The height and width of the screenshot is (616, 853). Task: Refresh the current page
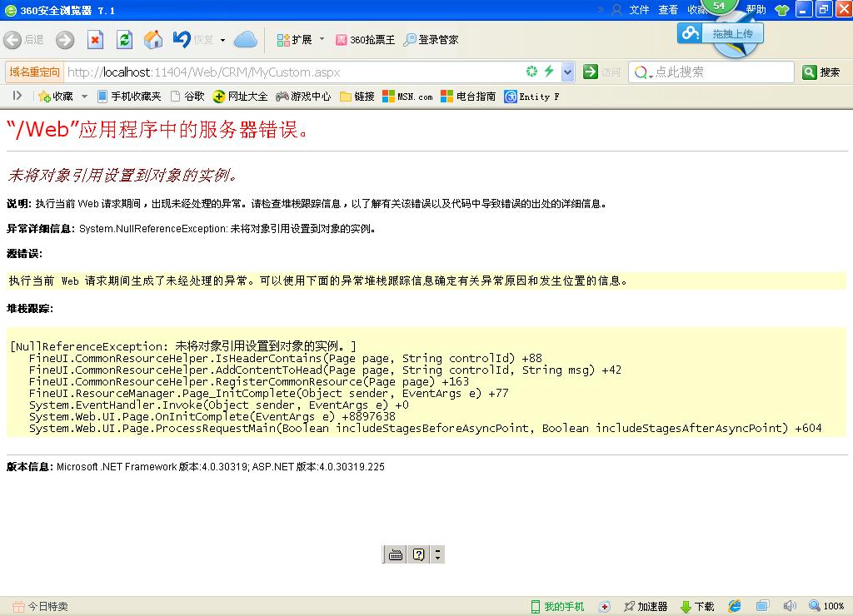click(125, 40)
